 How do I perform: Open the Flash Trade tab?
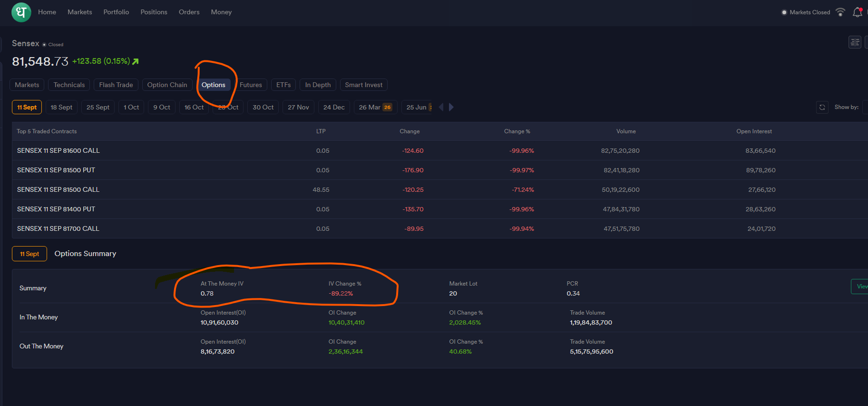pyautogui.click(x=116, y=85)
